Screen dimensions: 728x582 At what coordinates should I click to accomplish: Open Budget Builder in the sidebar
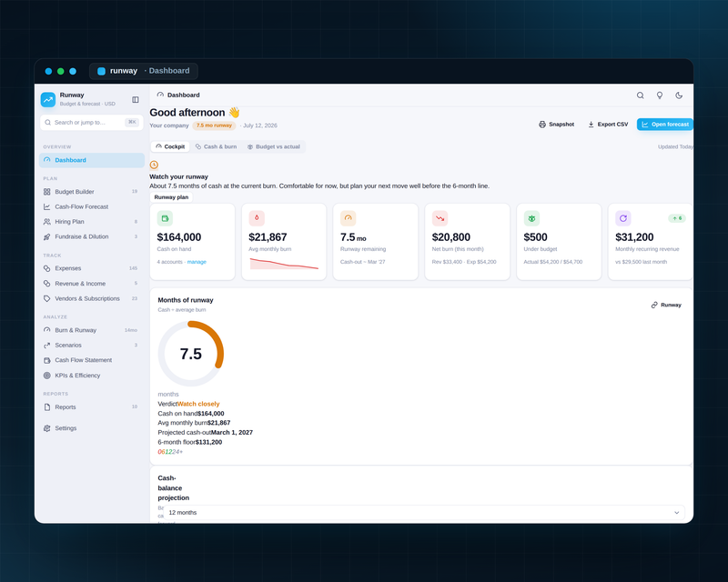[x=92, y=192]
